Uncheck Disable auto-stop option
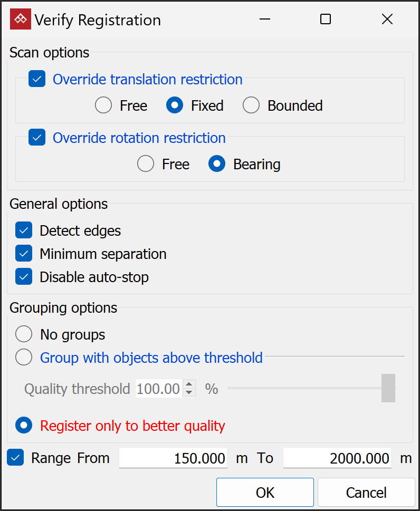 pos(24,277)
